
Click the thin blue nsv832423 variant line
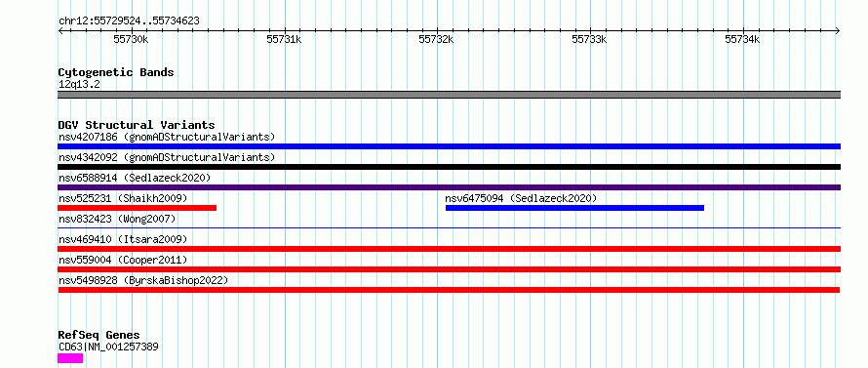[x=449, y=227]
